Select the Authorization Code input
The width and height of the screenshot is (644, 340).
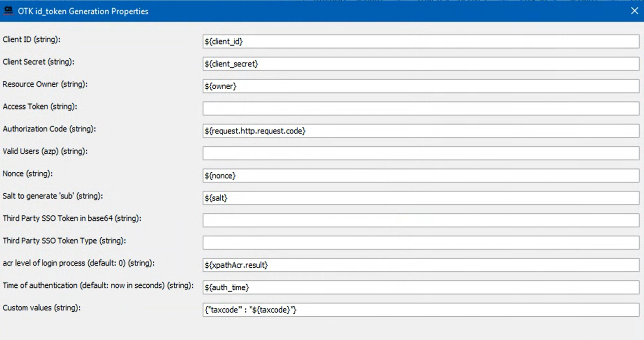420,131
